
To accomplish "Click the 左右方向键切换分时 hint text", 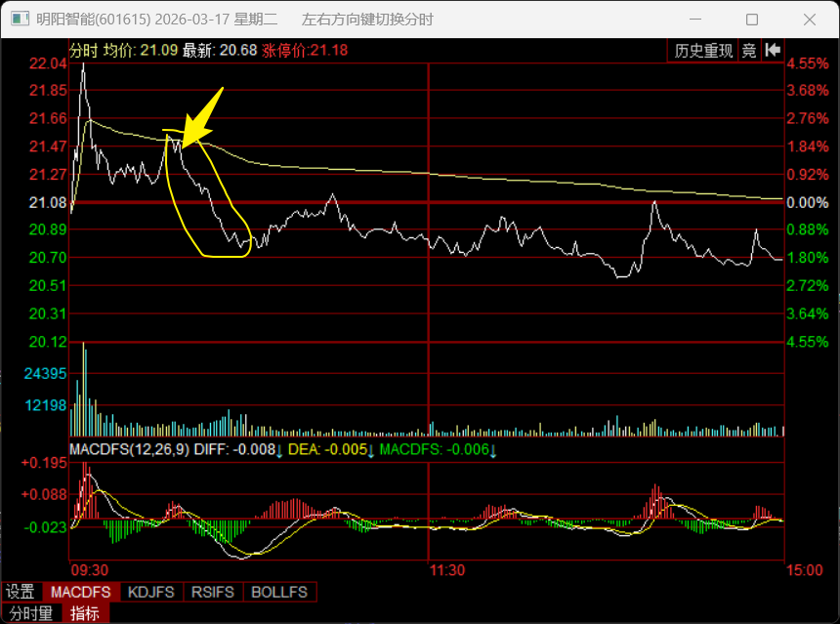I will click(367, 20).
